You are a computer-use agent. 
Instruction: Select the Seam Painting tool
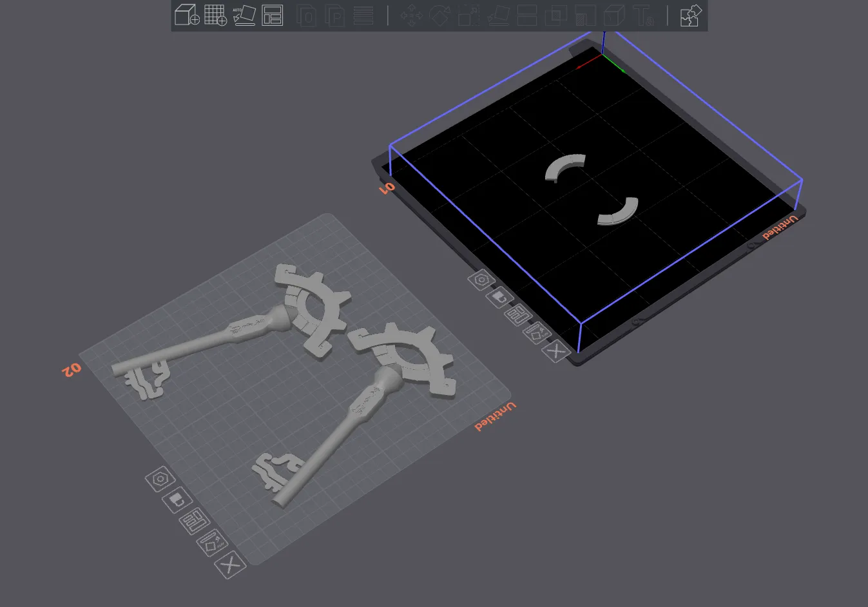[x=614, y=15]
